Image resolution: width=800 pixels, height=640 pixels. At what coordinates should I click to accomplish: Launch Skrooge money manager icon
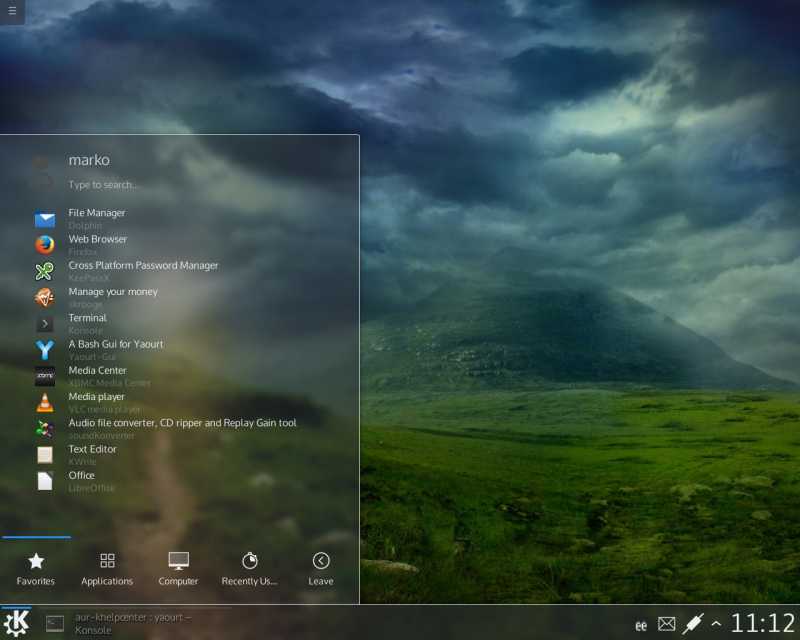pos(45,298)
